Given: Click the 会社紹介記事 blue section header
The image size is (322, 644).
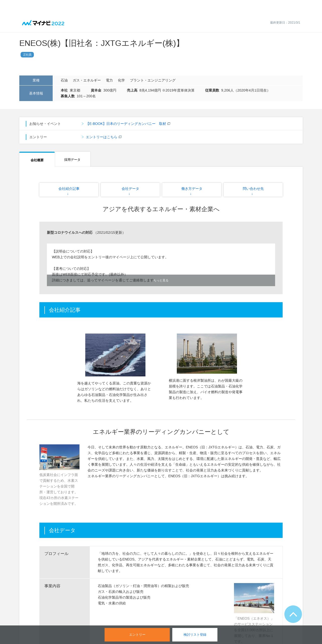Looking at the screenshot, I should [x=161, y=310].
